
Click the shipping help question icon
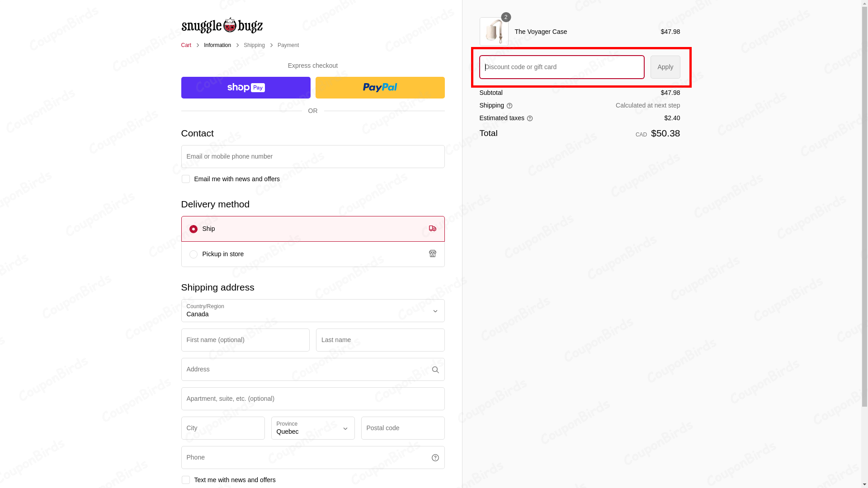coord(509,106)
